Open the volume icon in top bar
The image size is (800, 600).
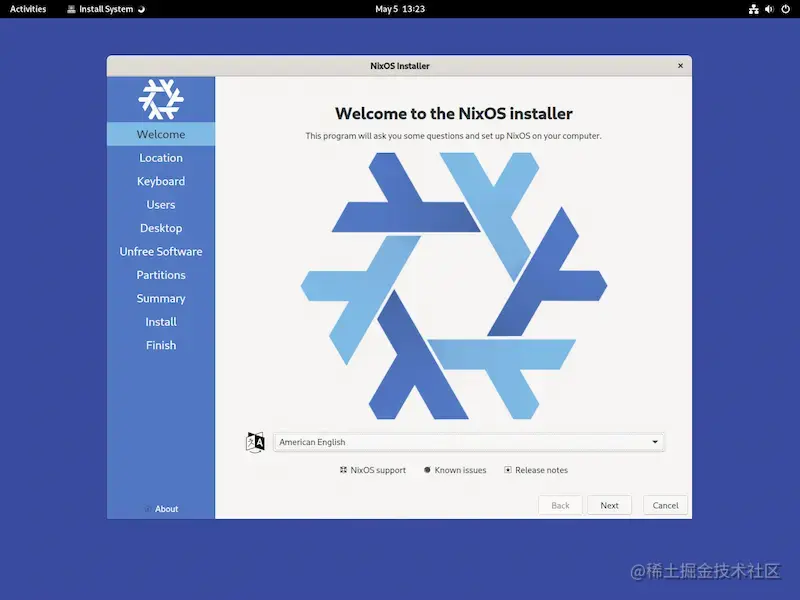(769, 9)
